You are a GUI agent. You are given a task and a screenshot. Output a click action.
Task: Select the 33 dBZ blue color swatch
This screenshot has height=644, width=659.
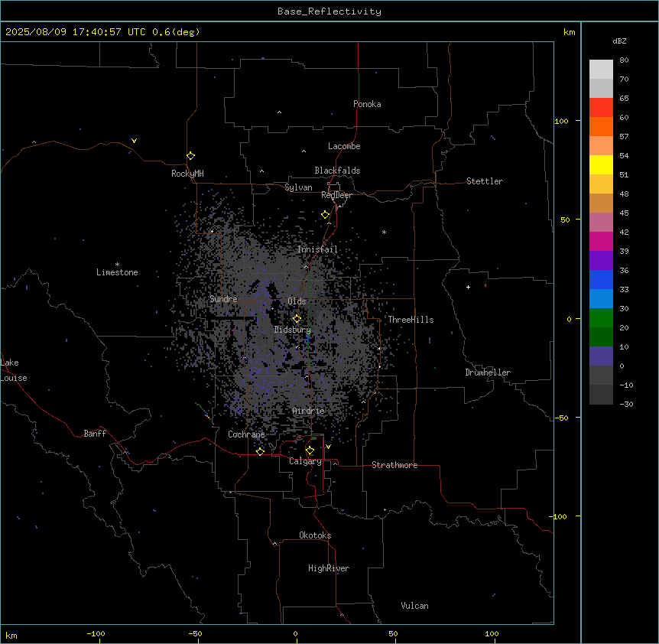pos(601,298)
